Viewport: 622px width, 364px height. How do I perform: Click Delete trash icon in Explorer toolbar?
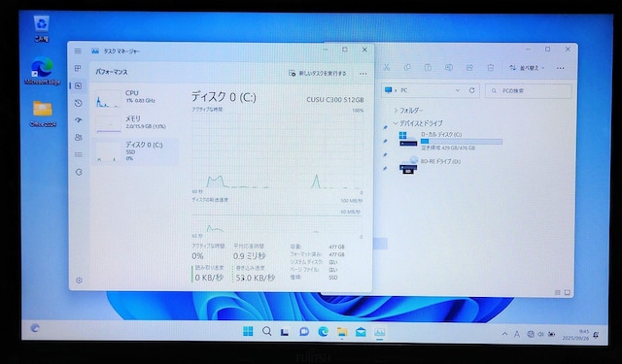click(x=491, y=68)
